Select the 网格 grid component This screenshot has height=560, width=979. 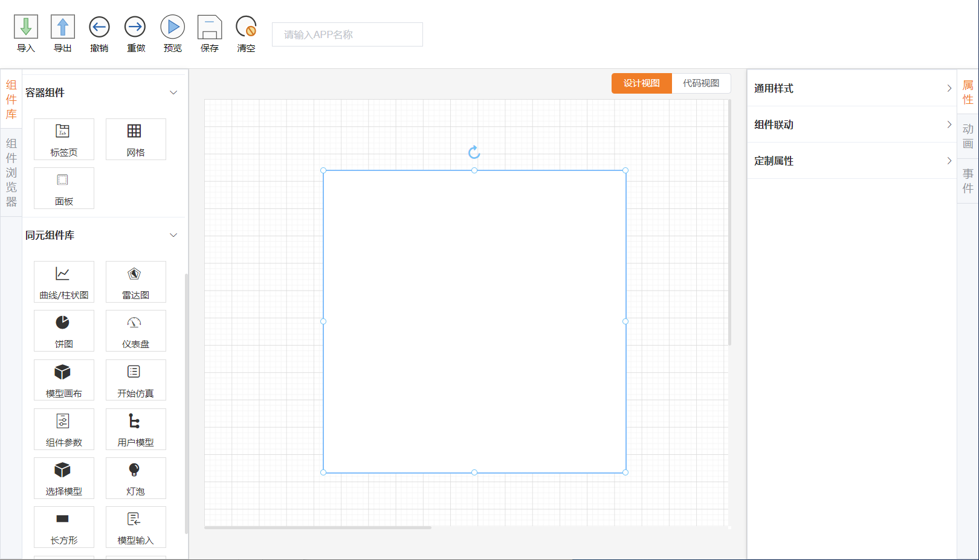tap(136, 139)
